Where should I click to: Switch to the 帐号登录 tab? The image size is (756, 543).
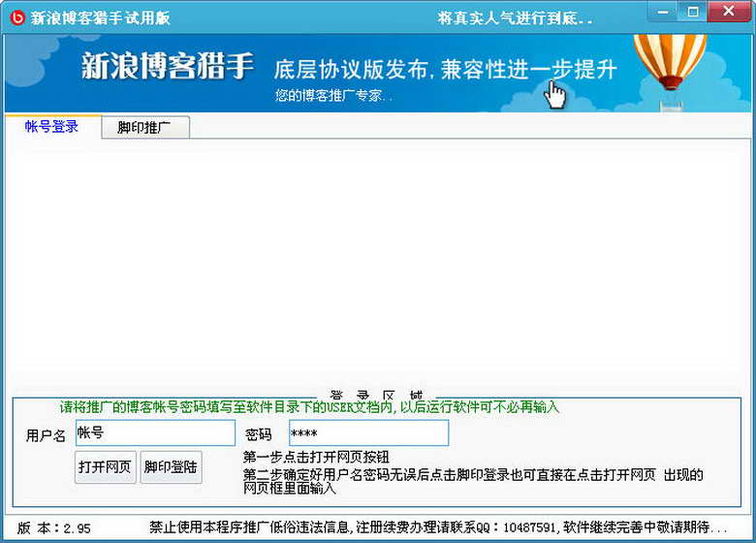coord(52,127)
